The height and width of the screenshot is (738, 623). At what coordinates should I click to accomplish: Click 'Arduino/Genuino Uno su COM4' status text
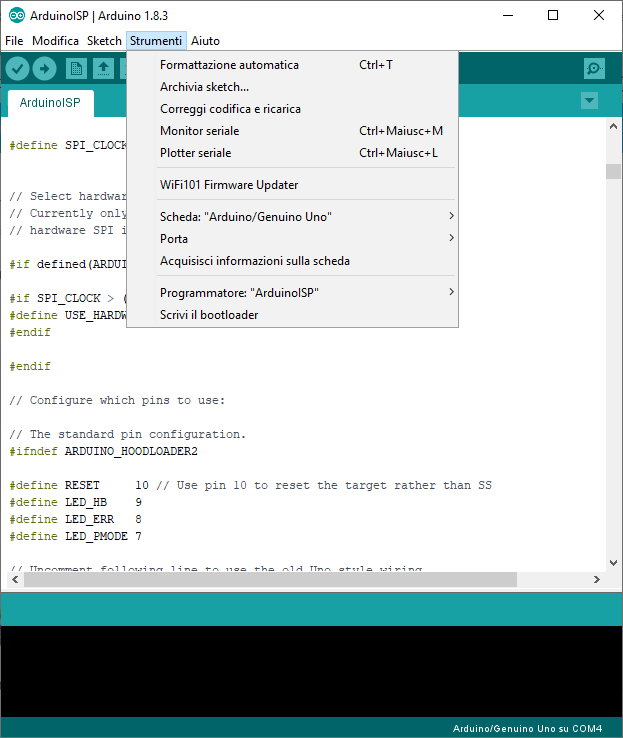pos(527,729)
